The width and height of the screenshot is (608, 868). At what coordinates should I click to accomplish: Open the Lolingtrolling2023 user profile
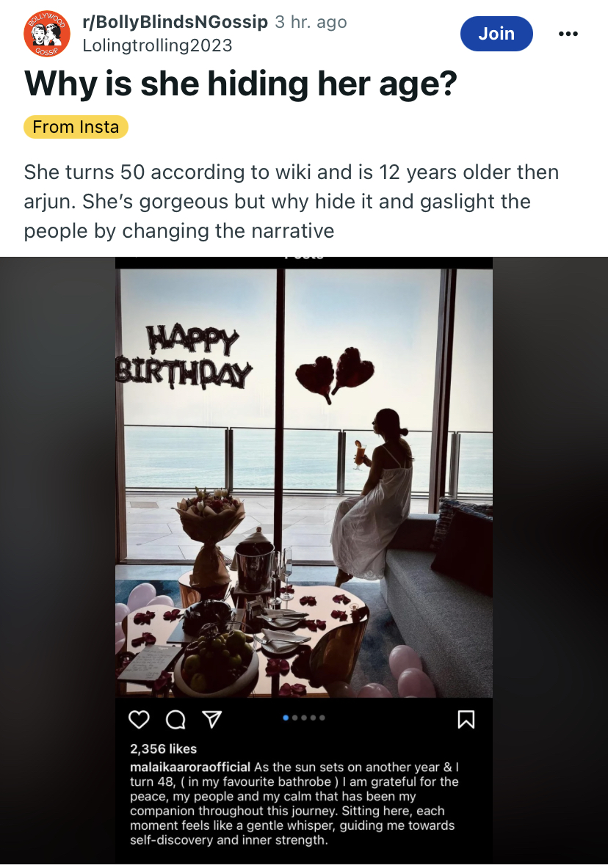[157, 45]
